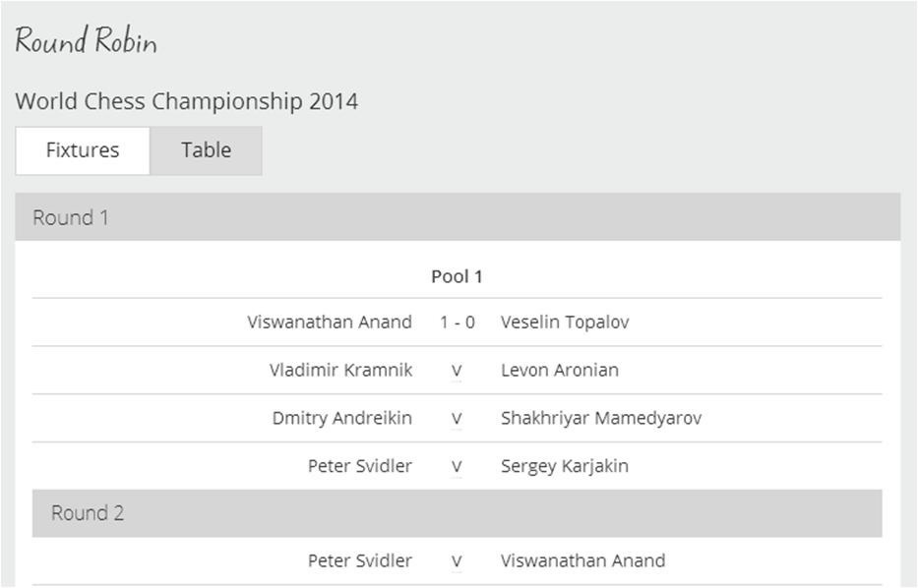
Task: Click Peter Svidler in Round 1
Action: point(360,466)
